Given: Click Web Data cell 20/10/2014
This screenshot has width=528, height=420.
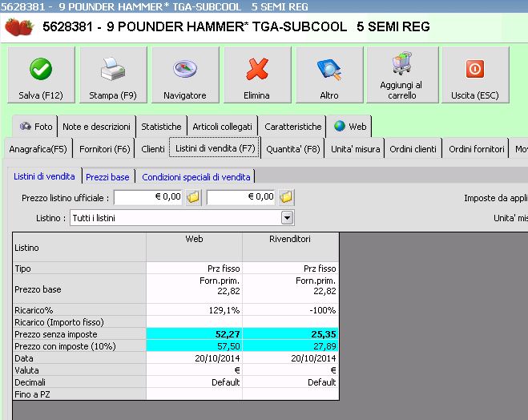Looking at the screenshot, I should (x=195, y=358).
